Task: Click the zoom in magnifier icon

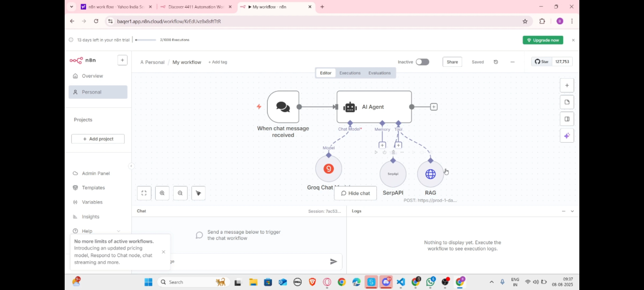Action: [162, 193]
